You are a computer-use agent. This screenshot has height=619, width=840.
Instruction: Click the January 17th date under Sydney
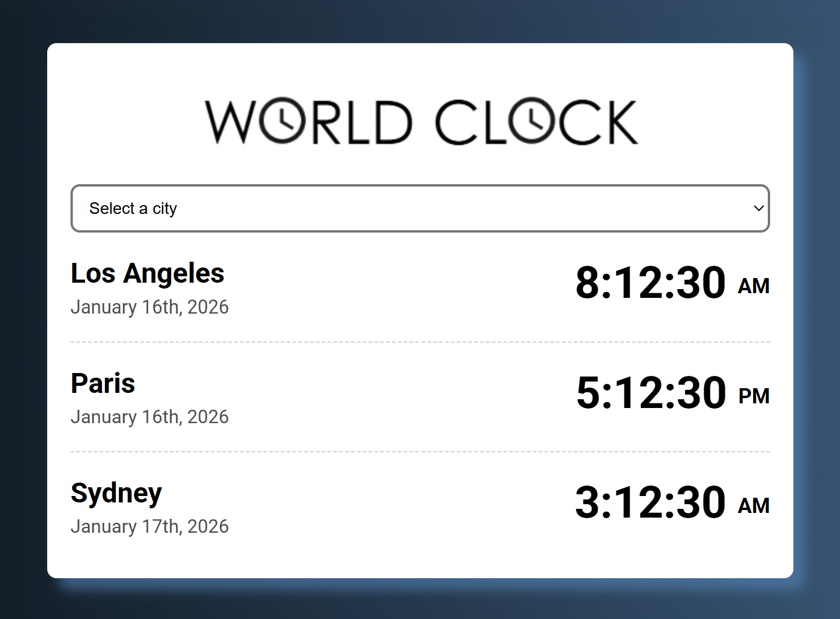click(150, 526)
